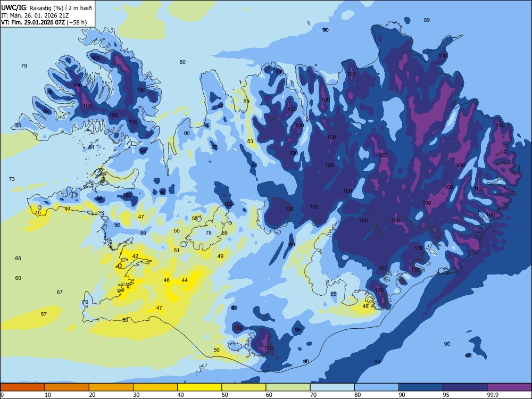Select the legend tick label 40

(180, 395)
